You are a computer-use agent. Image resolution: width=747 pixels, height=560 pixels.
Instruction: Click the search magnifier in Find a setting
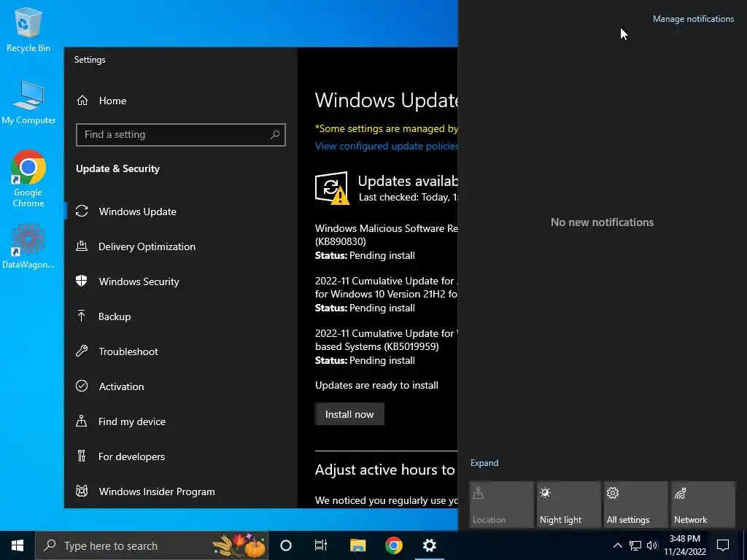pos(275,135)
